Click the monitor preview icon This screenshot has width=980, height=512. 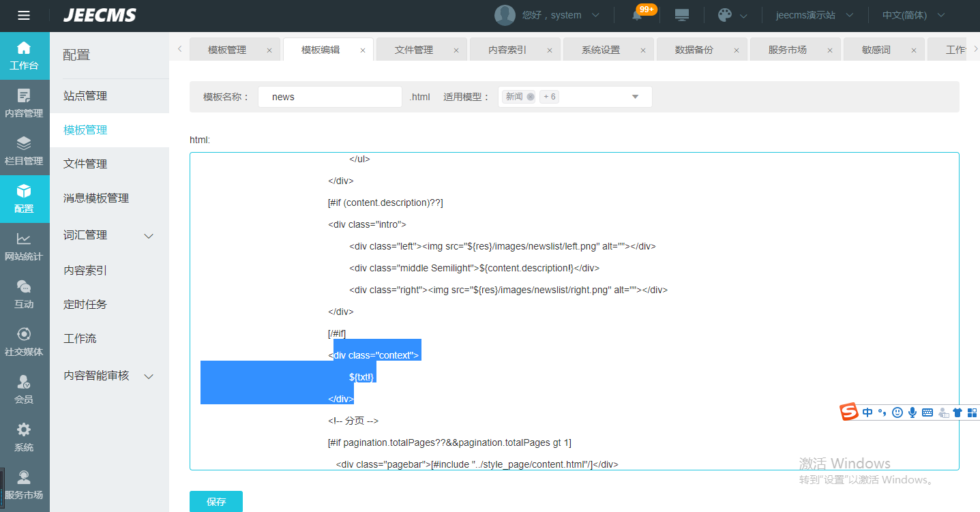pyautogui.click(x=681, y=15)
